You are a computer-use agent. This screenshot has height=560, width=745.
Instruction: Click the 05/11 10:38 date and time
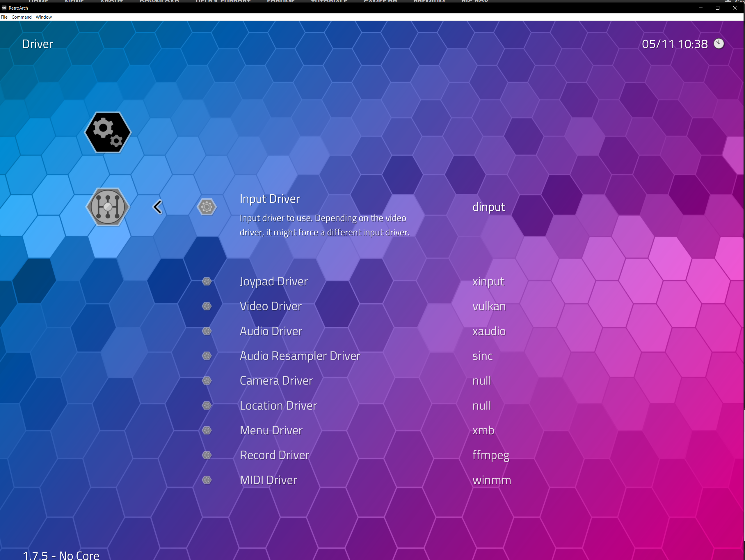coord(675,44)
